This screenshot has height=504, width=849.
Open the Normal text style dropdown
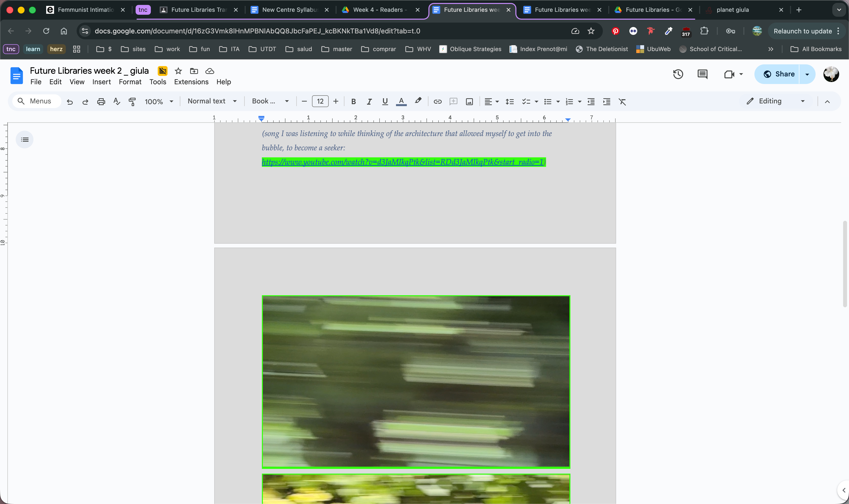(x=212, y=101)
